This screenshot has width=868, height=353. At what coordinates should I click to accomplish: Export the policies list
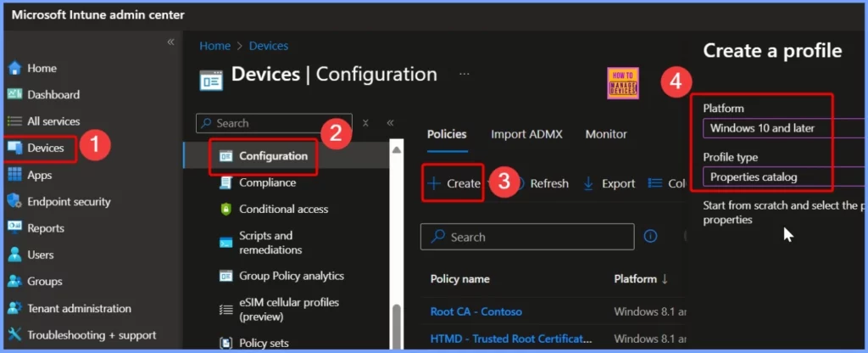tap(609, 183)
